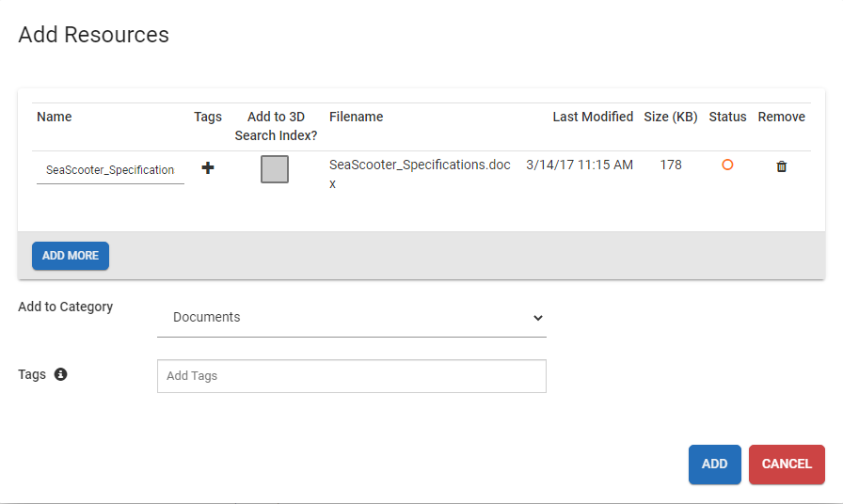The image size is (843, 504).
Task: Click the chevron arrow of Documents dropdown
Action: coord(538,318)
